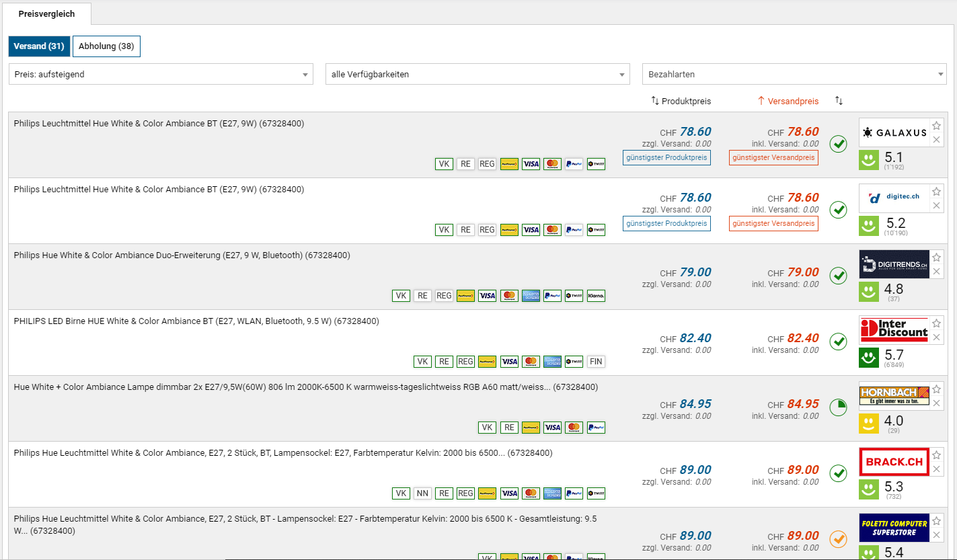Click the green smiley rating for Brack.ch
Image resolution: width=957 pixels, height=560 pixels.
pyautogui.click(x=869, y=489)
